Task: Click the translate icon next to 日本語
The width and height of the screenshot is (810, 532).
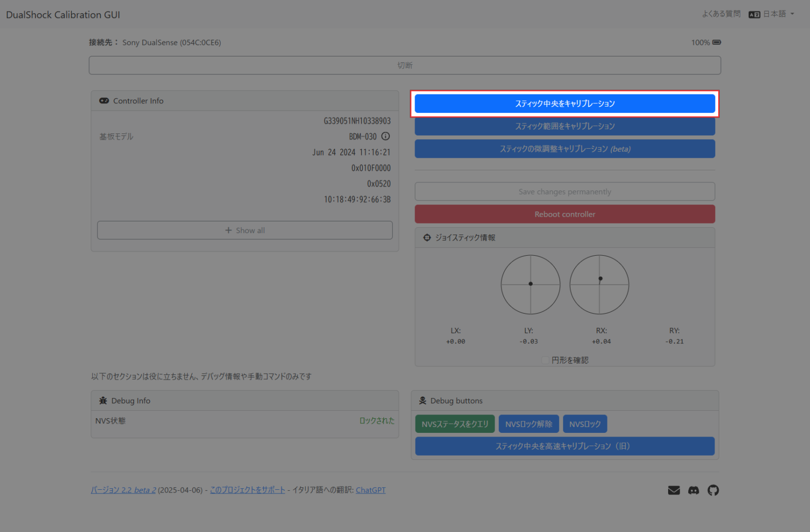Action: coord(754,14)
